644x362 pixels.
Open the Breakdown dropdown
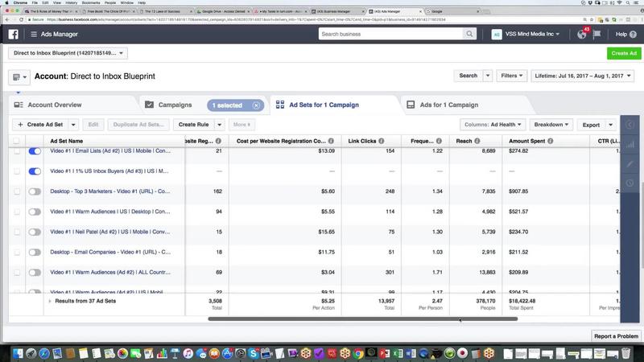[551, 125]
